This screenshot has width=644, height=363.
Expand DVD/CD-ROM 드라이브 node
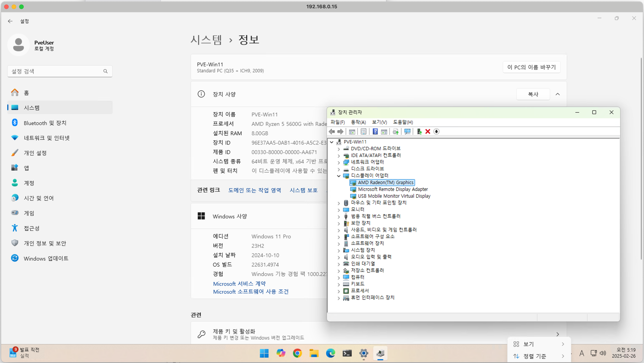pos(339,149)
